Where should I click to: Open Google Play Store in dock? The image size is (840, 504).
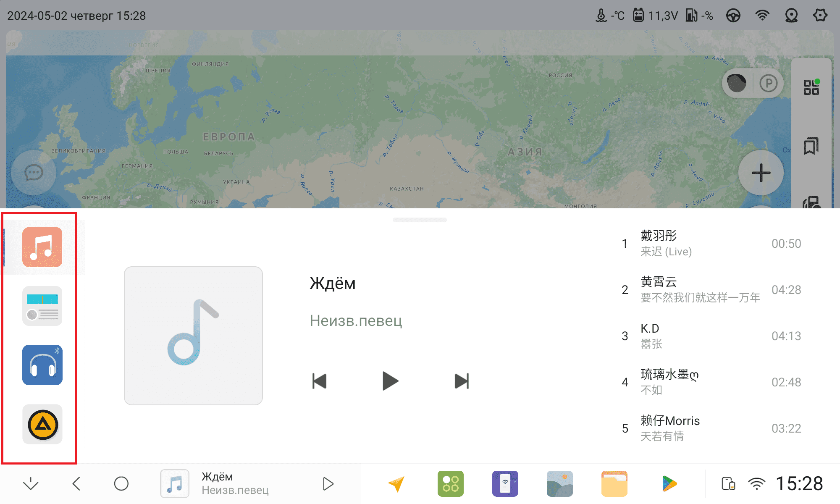(x=669, y=484)
